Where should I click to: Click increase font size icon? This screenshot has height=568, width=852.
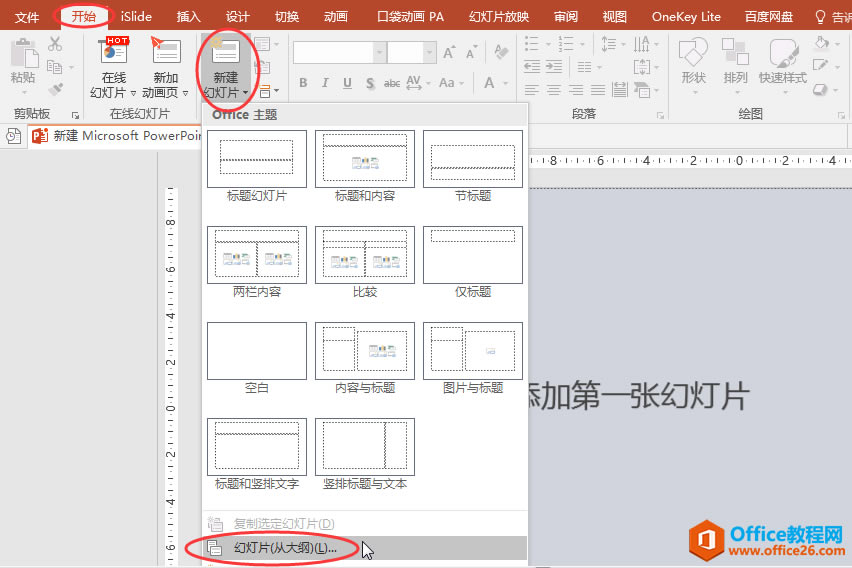tap(448, 53)
